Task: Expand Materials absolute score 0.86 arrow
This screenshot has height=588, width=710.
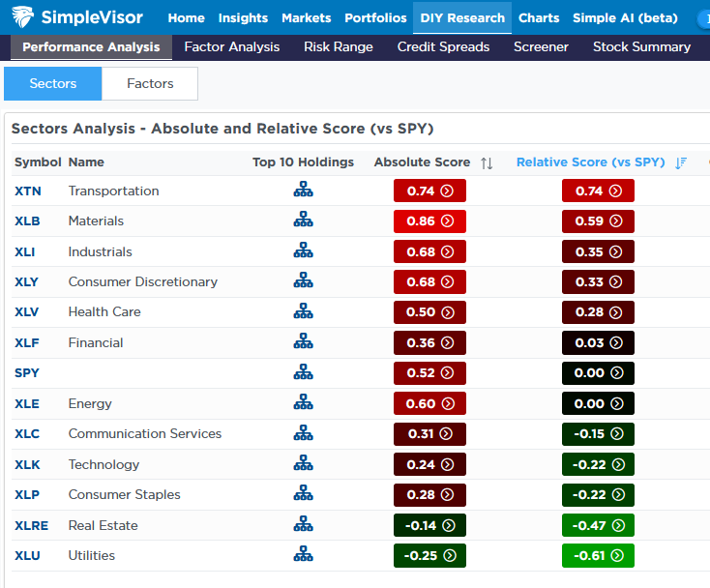Action: coord(447,221)
